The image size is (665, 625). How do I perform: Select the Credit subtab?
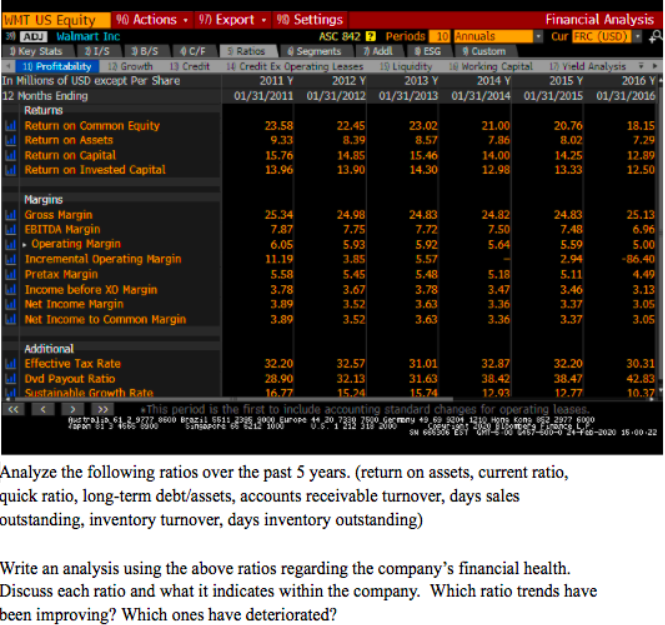[x=190, y=67]
